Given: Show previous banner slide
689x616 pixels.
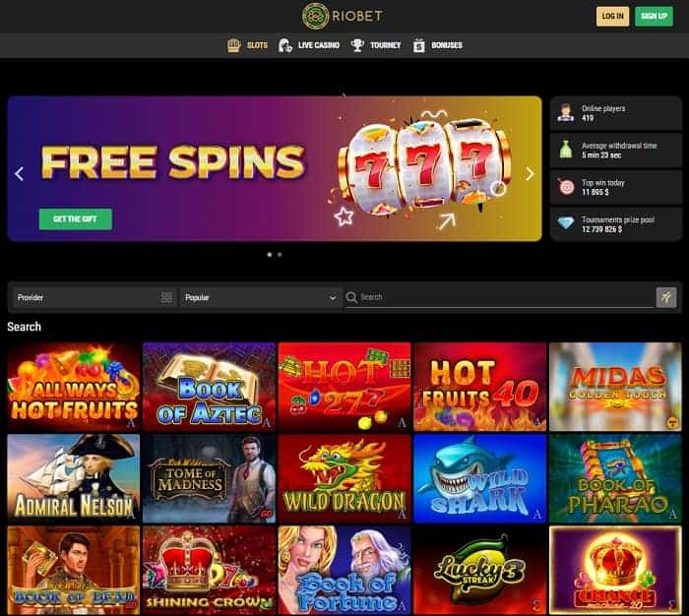Looking at the screenshot, I should pyautogui.click(x=19, y=173).
